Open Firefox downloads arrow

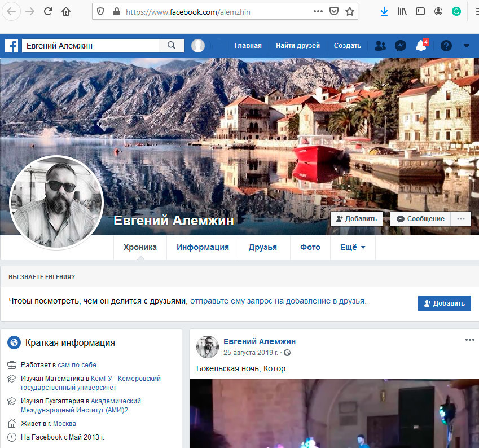point(384,11)
